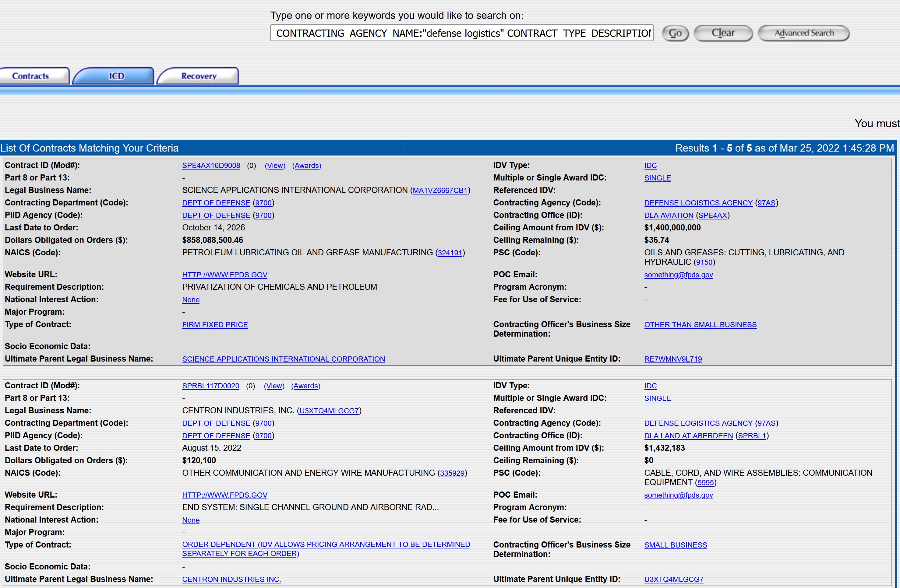Open Website URL link in first contract
The height and width of the screenshot is (588, 900).
pyautogui.click(x=225, y=275)
